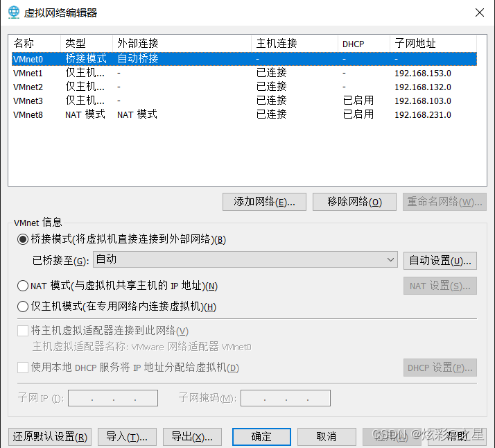Click the 类型 column header

click(87, 43)
